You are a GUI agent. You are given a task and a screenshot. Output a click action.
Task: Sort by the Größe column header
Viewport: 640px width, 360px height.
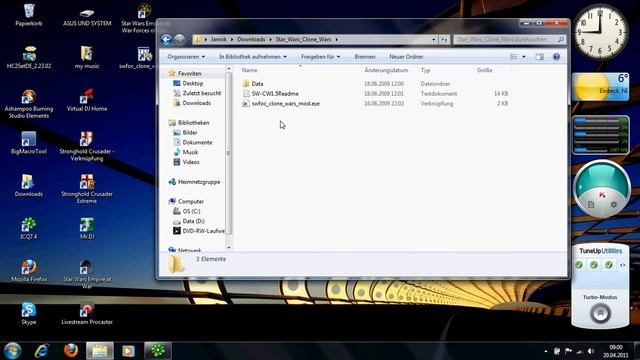(x=484, y=70)
